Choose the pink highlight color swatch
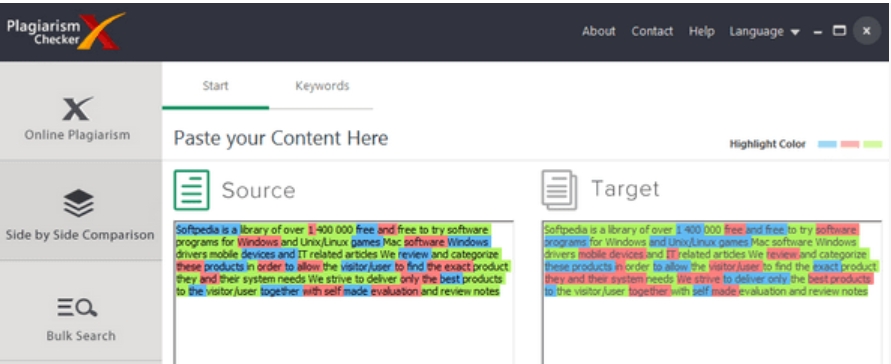This screenshot has height=364, width=891. click(x=850, y=144)
